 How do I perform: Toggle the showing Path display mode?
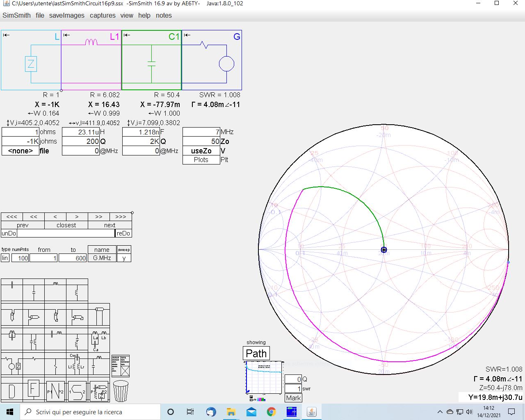256,353
